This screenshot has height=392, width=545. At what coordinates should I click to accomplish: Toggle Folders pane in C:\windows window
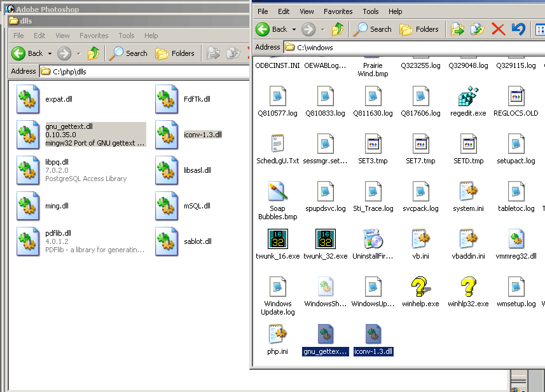[x=419, y=29]
